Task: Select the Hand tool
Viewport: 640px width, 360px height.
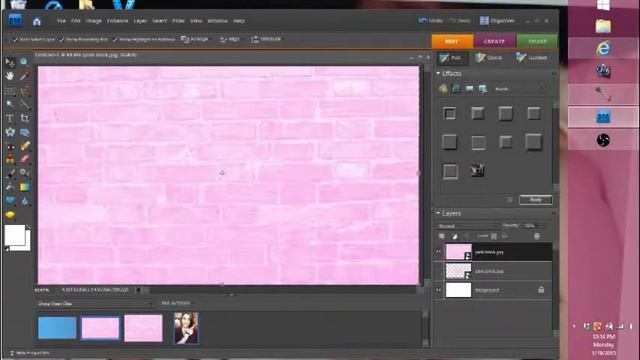Action: (x=10, y=76)
